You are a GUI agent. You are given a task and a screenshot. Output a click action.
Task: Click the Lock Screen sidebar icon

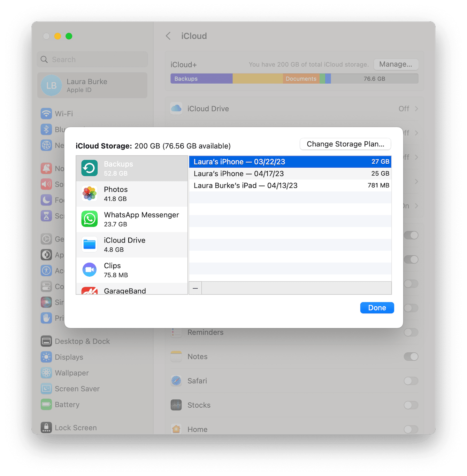click(46, 428)
